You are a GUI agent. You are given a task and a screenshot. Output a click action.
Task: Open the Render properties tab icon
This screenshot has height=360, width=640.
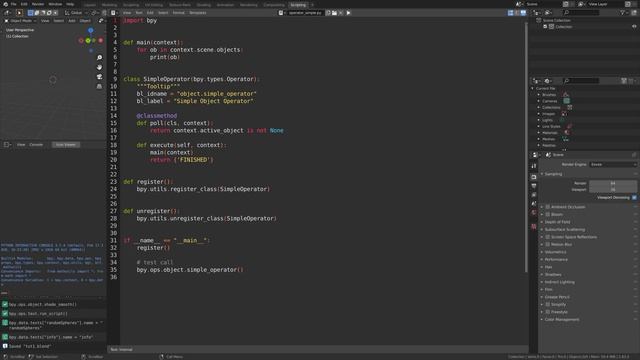pos(534,177)
